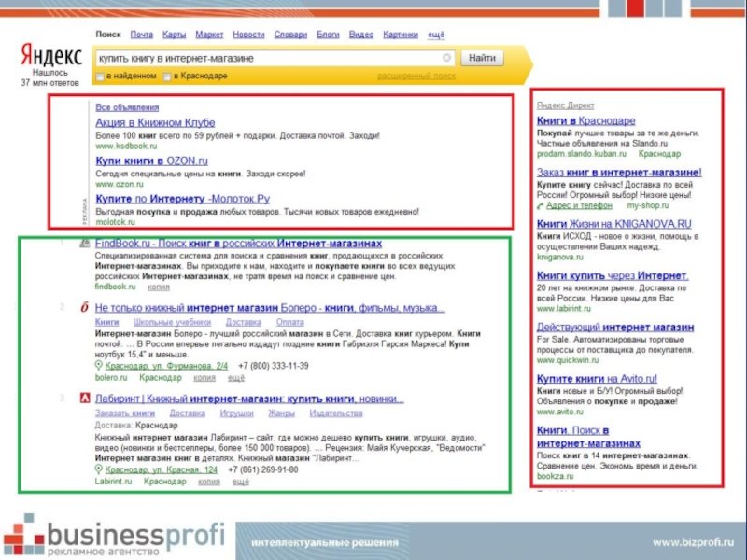Open the 'Книги купить через Интернет' ad
747x560 pixels.
[613, 275]
